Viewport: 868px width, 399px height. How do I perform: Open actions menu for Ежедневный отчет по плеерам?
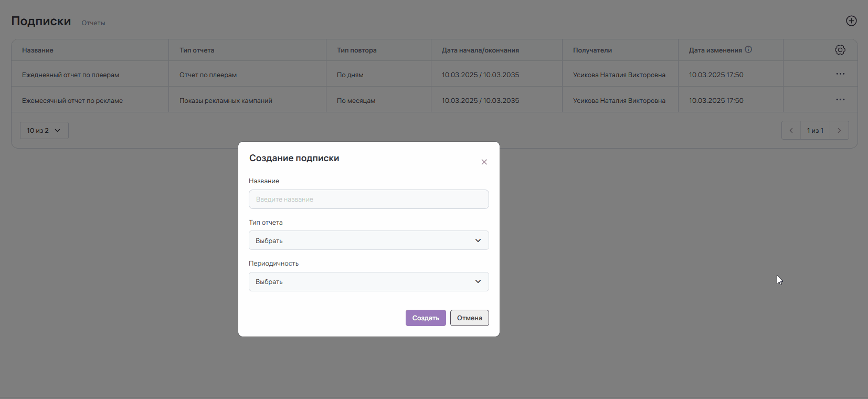coord(840,74)
